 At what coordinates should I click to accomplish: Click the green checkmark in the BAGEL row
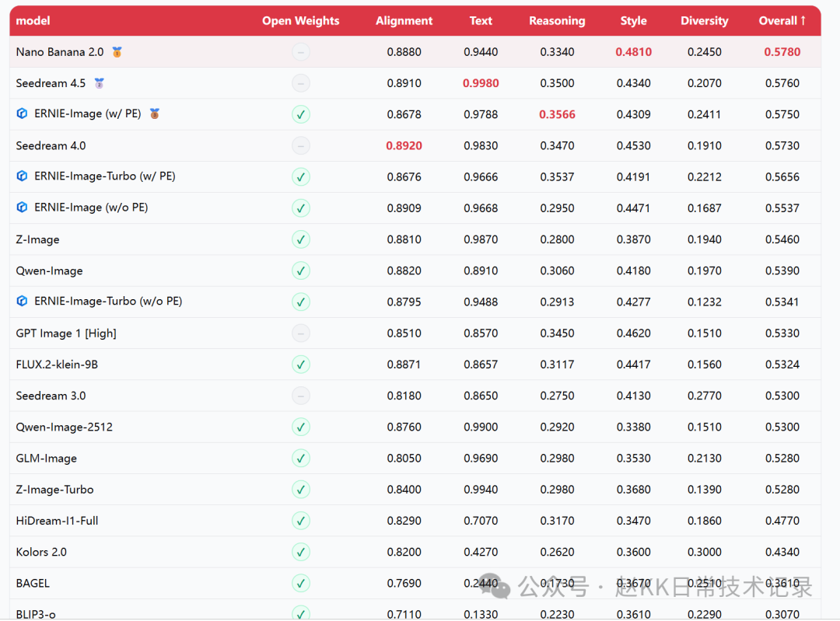(300, 584)
